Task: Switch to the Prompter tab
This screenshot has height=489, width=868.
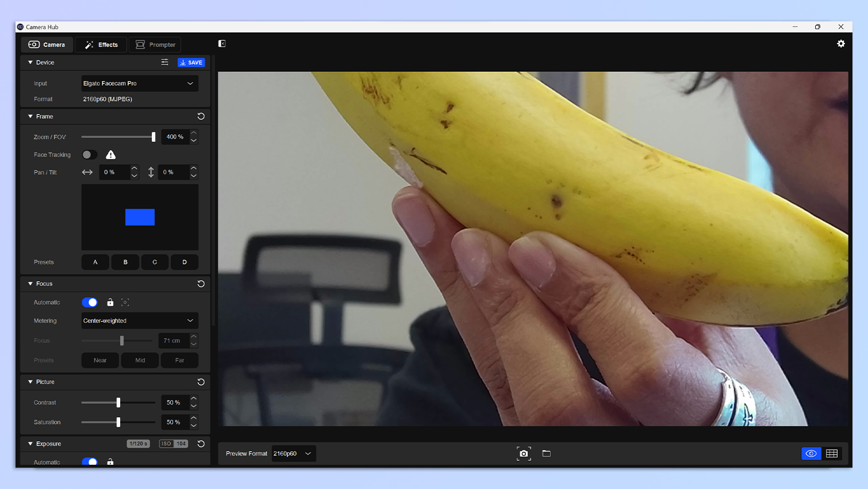Action: (155, 45)
